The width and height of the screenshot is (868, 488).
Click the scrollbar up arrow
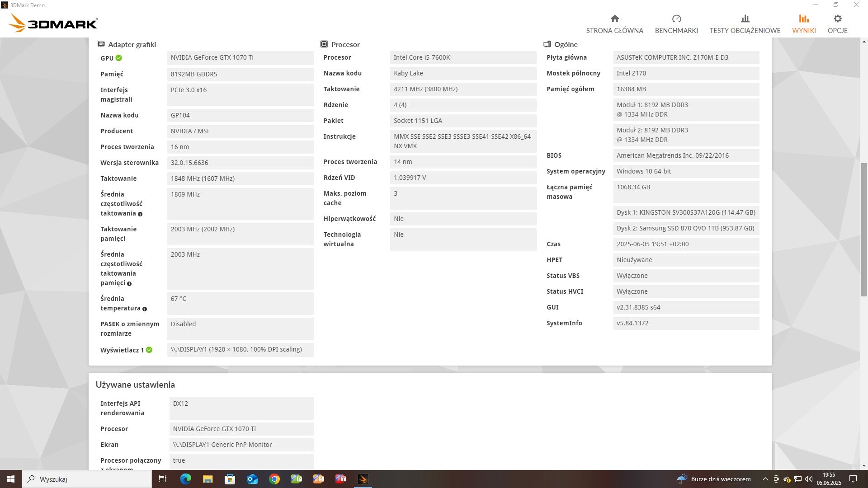(864, 41)
